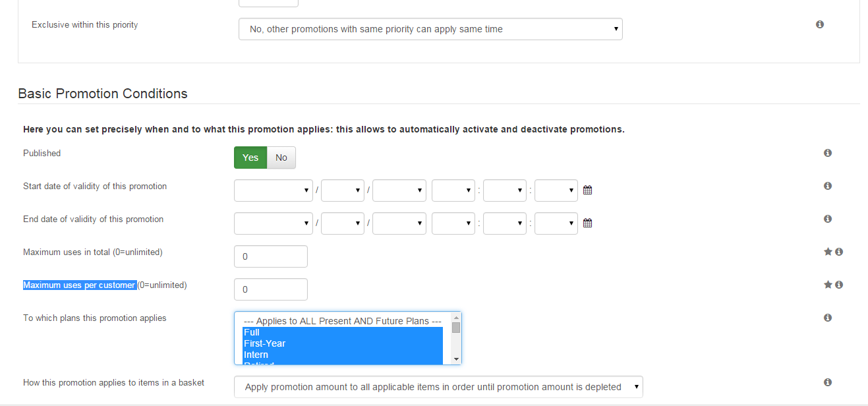868x406 pixels.
Task: Click star icon beside Maximum uses per customer
Action: (x=828, y=285)
